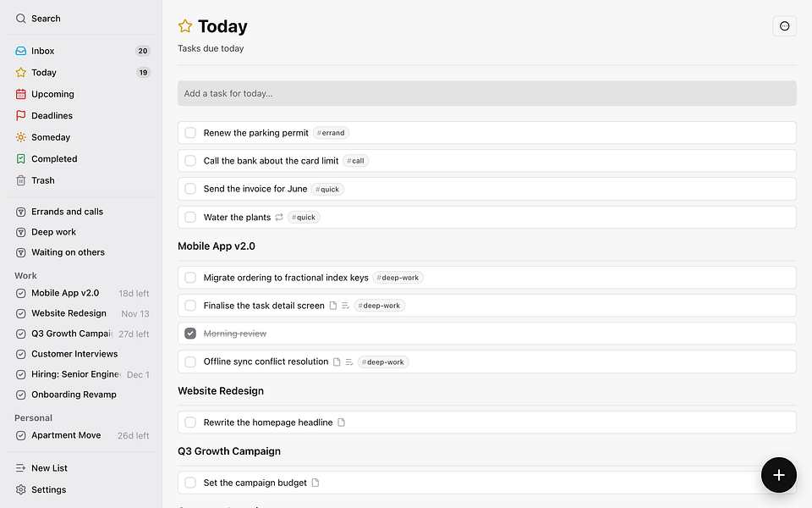
Task: Complete Offline sync conflict resolution task
Action: coord(190,362)
